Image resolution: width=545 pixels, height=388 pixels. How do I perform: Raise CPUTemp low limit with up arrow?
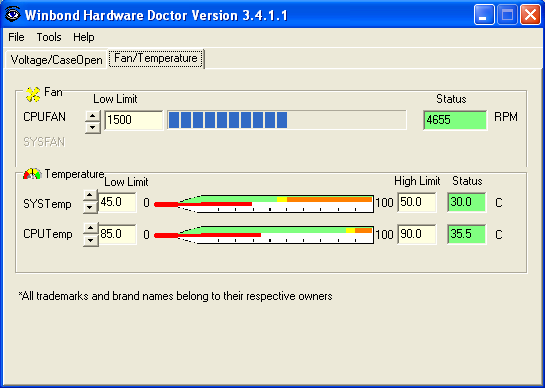tap(91, 228)
